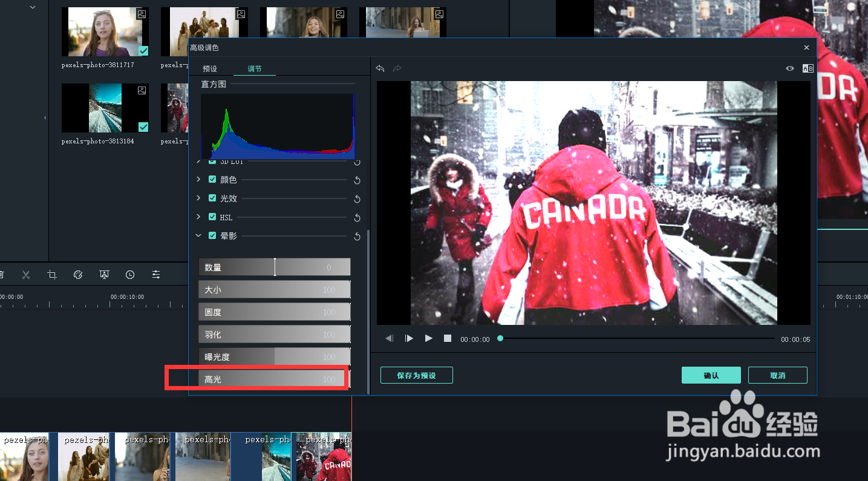Cancel with the 取消 button
The image size is (868, 481).
pyautogui.click(x=778, y=375)
